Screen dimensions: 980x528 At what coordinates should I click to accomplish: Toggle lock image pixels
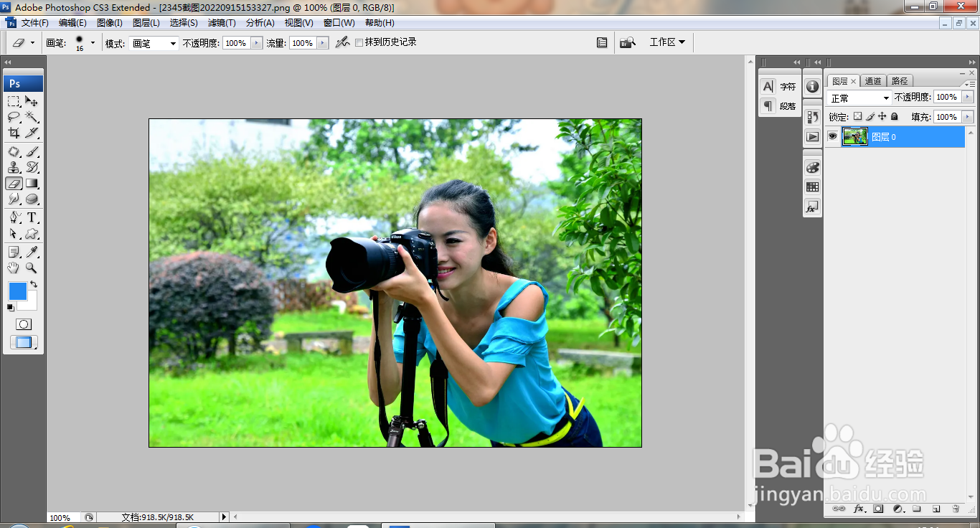point(870,116)
